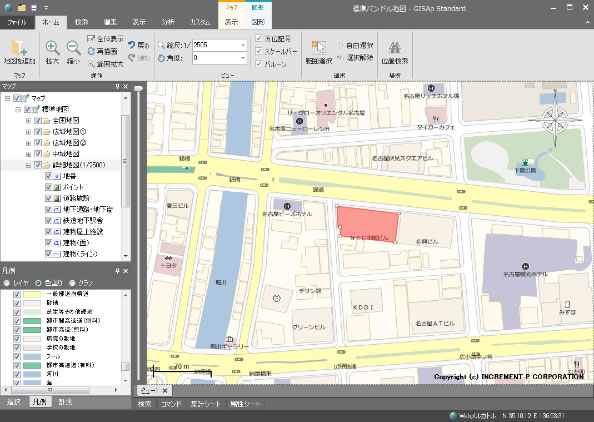Click the 縮小 zoom-out magnifier
Viewport: 594px width, 422px height.
point(73,48)
